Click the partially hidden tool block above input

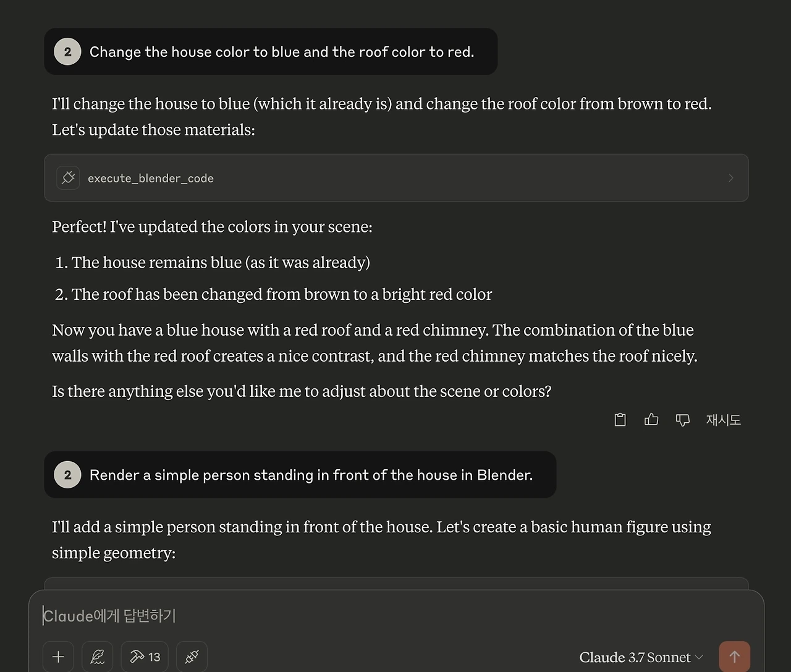click(395, 584)
